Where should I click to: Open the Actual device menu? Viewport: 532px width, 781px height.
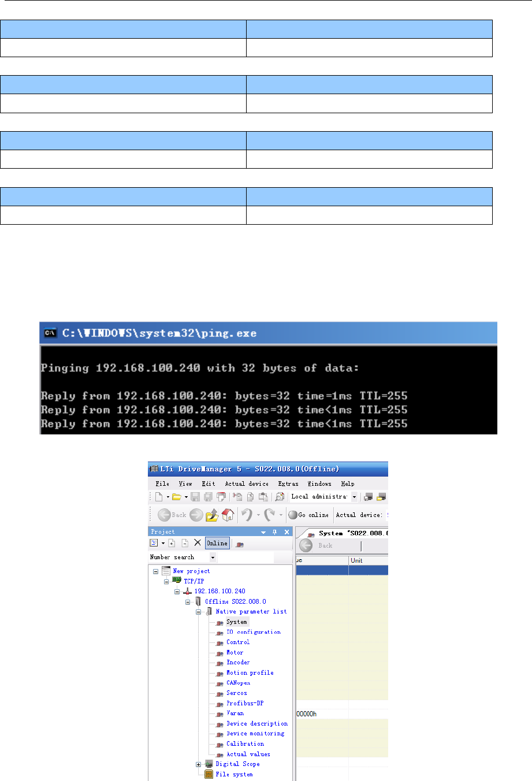247,484
